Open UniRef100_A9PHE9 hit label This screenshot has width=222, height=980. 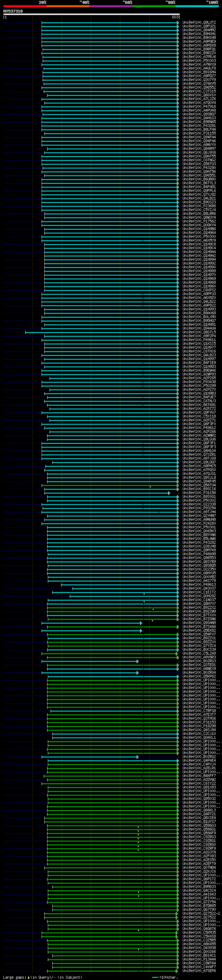[x=199, y=41]
